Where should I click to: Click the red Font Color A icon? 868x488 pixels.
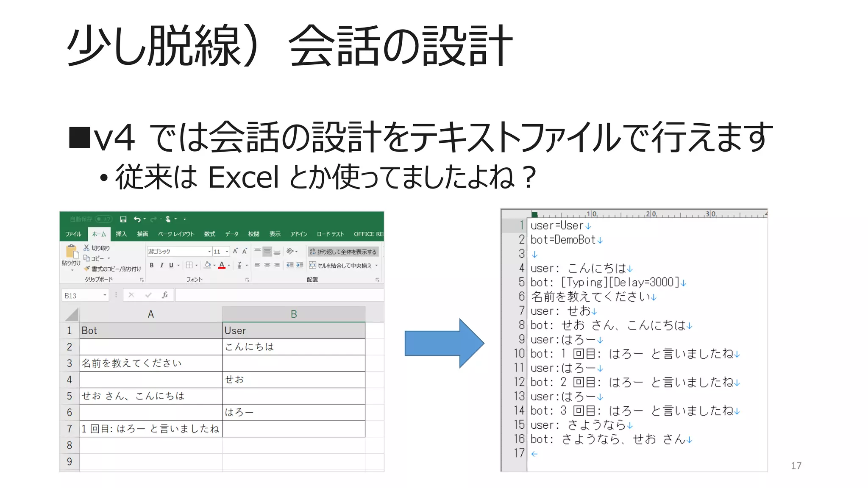222,265
